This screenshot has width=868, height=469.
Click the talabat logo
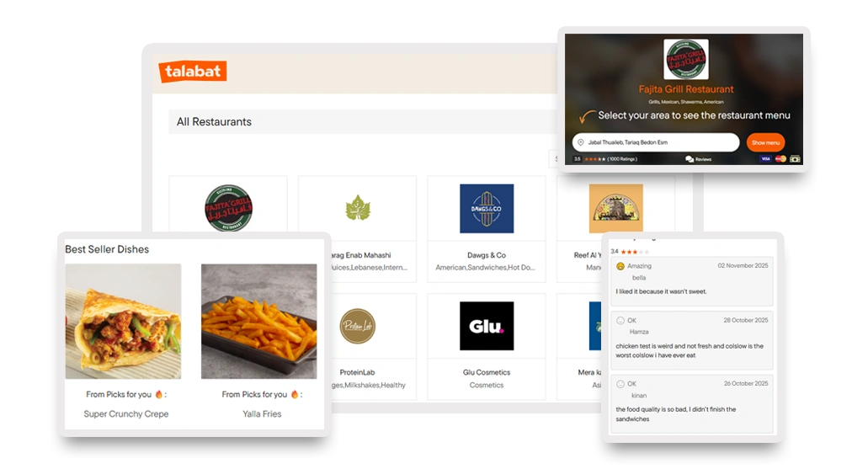193,72
